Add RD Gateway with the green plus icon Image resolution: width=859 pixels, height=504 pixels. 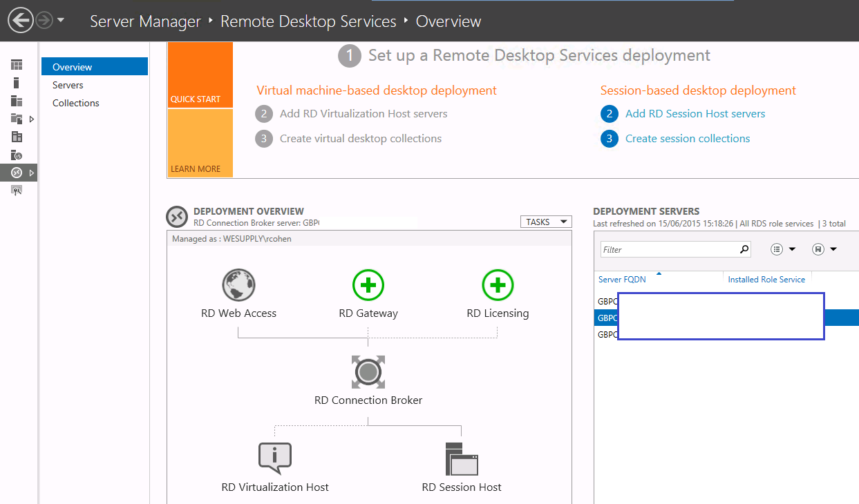pos(368,284)
